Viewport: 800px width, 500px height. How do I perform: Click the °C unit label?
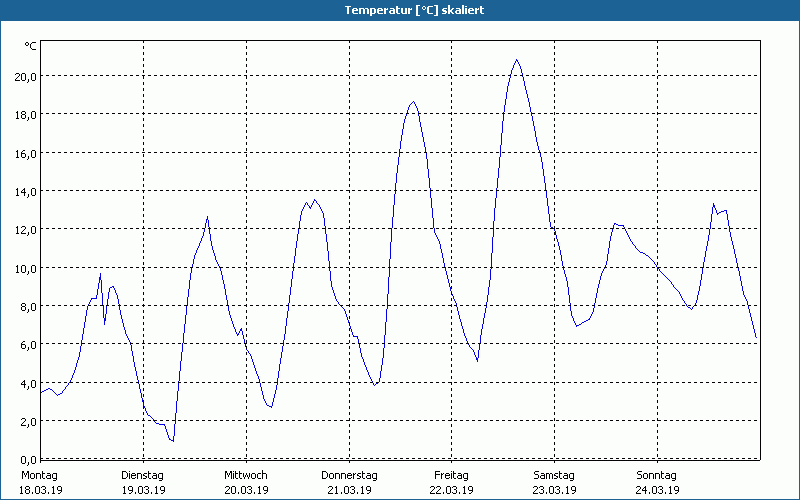click(31, 46)
